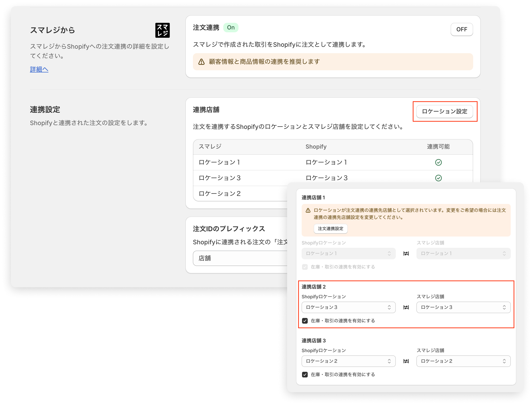The image size is (532, 405).
Task: Click the 注文連携 card title
Action: tap(206, 28)
